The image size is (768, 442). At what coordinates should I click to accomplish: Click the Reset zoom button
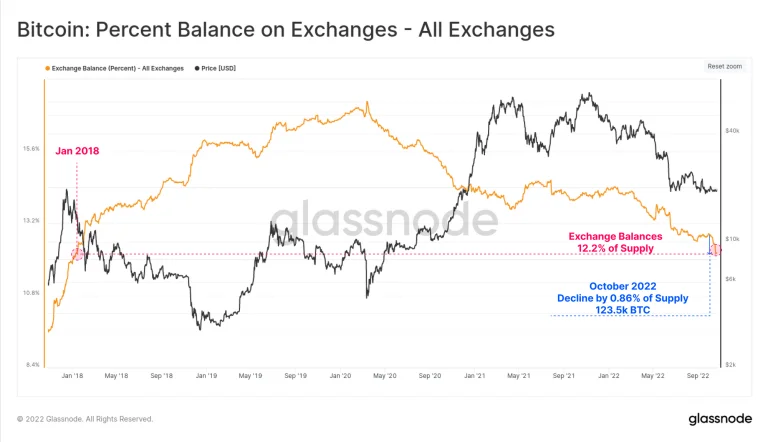click(724, 66)
